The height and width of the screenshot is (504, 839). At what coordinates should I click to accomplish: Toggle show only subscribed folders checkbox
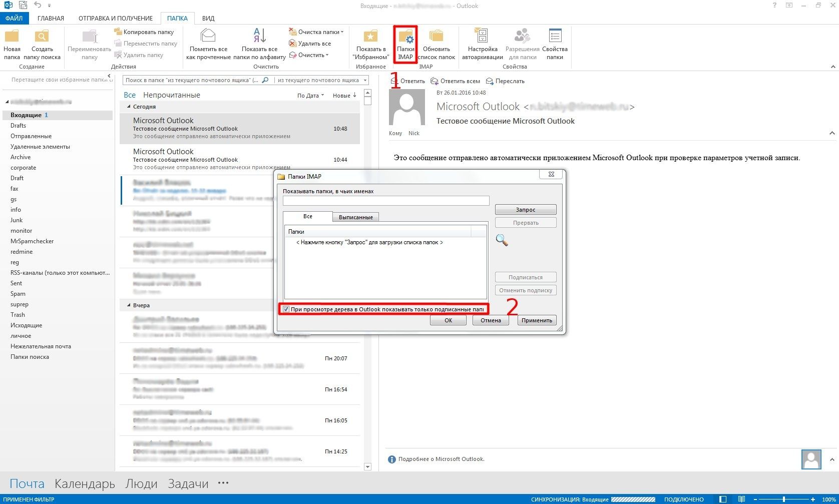(x=286, y=309)
